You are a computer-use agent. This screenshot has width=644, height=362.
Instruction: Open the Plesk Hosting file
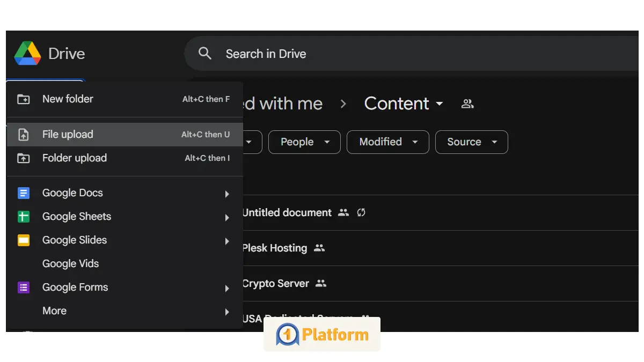(274, 248)
